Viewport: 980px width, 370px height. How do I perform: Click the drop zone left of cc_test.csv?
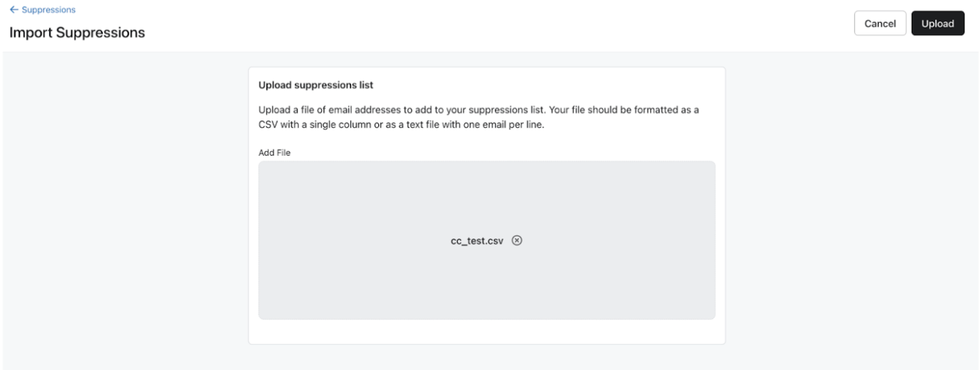pyautogui.click(x=345, y=241)
